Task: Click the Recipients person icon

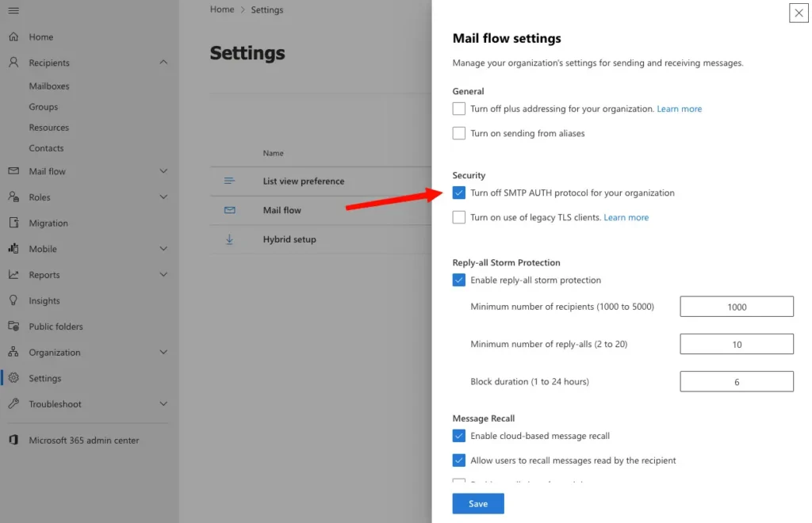Action: pyautogui.click(x=13, y=63)
